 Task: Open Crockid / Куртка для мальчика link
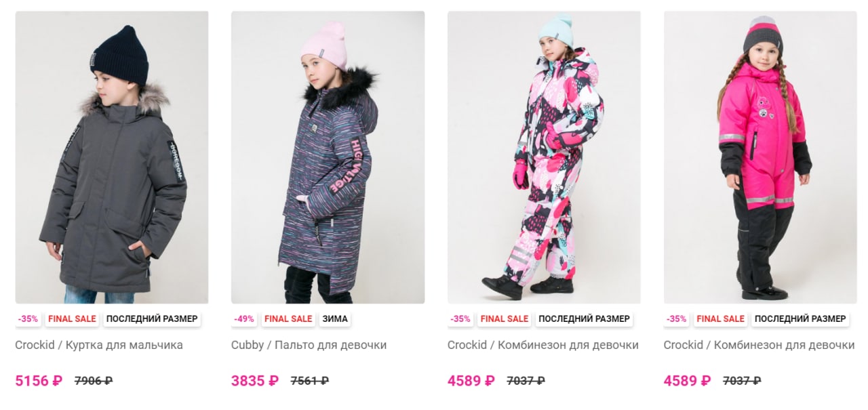click(99, 345)
